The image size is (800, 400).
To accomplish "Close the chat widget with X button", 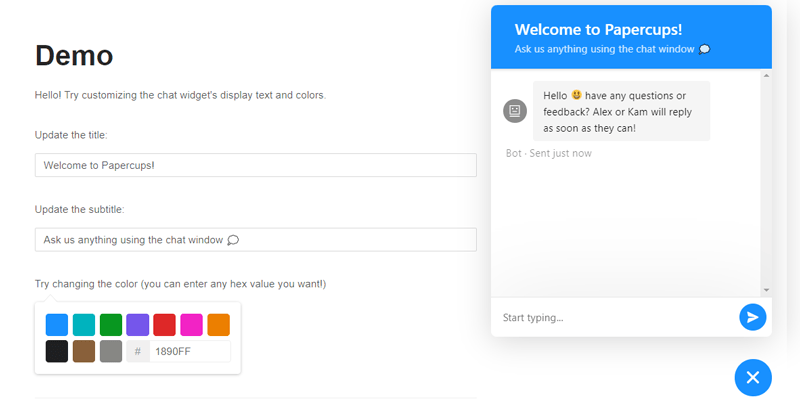I will 753,377.
